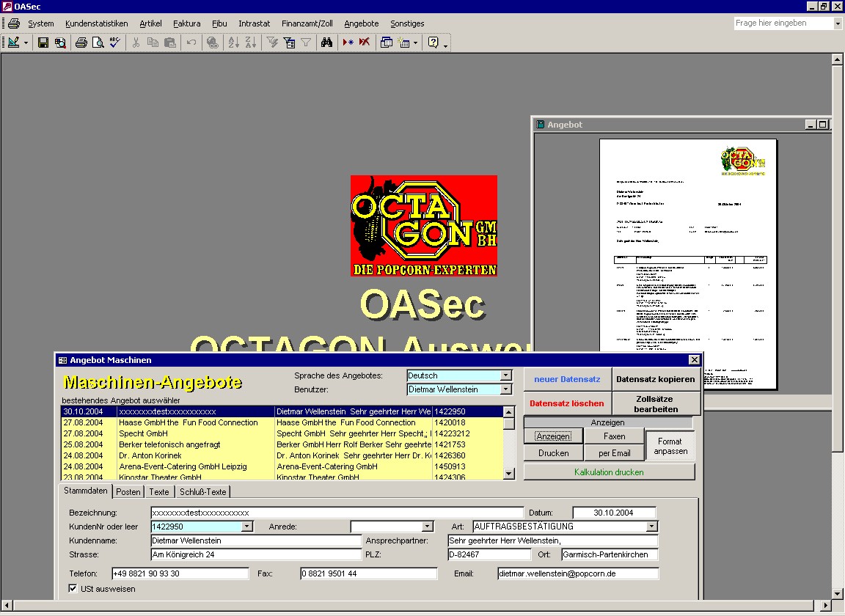845x616 pixels.
Task: Open the View mode dropdown arrow
Action: click(x=26, y=43)
